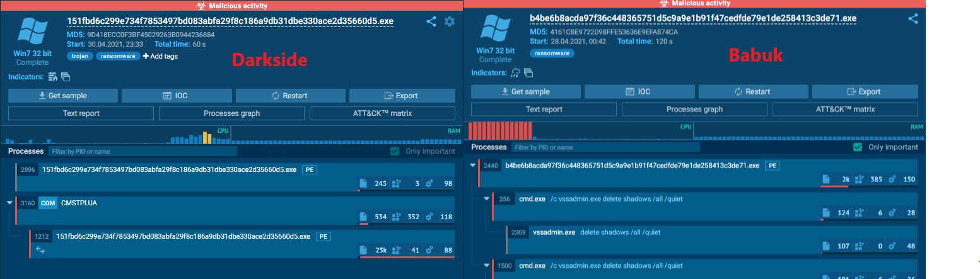Click the gears icon of vssadmin.exe 2308
The image size is (980, 279).
[x=892, y=246]
